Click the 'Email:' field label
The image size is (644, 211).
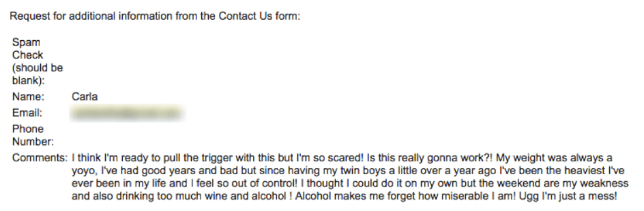point(27,113)
